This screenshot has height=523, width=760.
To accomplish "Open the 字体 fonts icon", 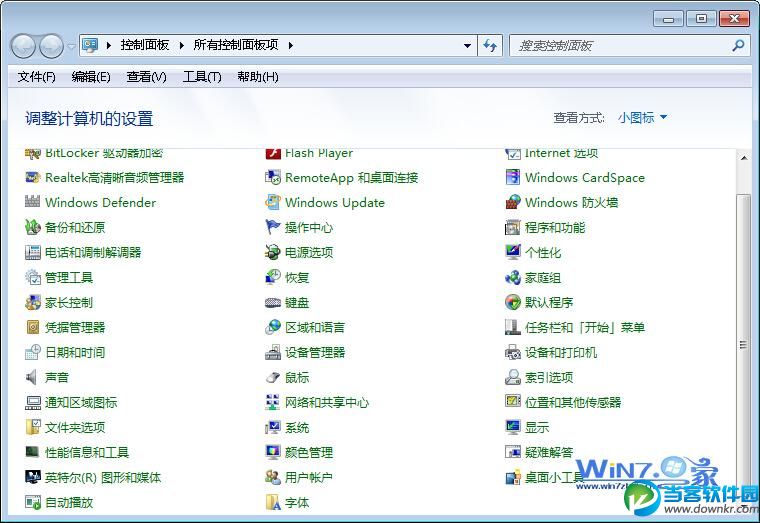I will tap(273, 502).
